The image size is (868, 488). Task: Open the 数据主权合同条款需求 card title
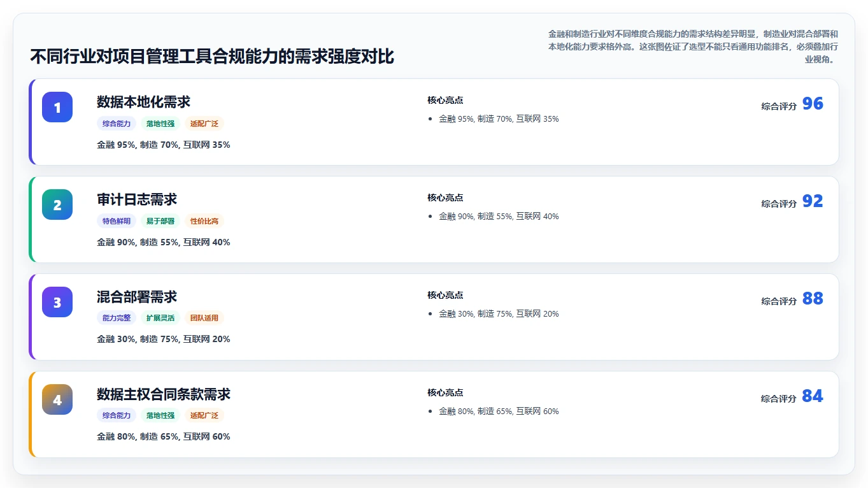tap(164, 394)
